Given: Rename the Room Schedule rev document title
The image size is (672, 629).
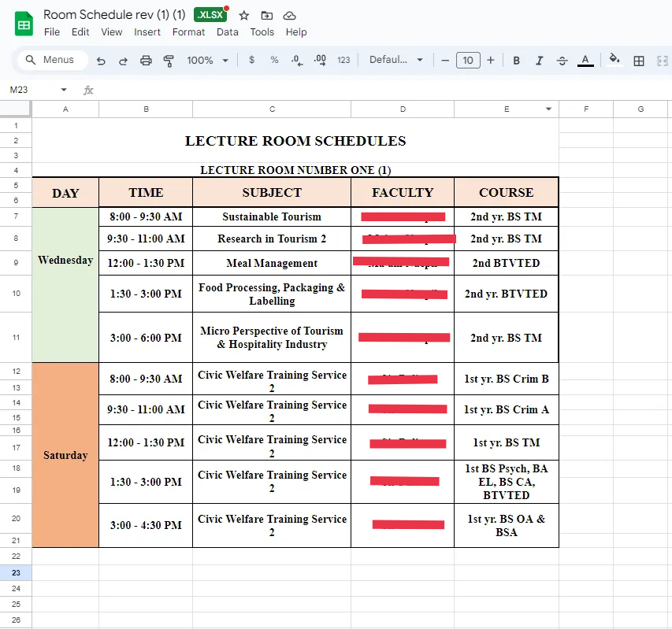Looking at the screenshot, I should (114, 14).
